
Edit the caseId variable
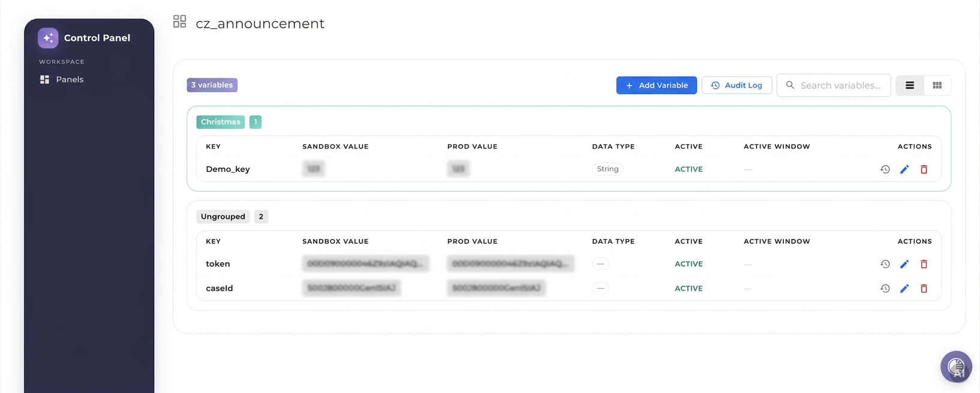click(x=904, y=289)
